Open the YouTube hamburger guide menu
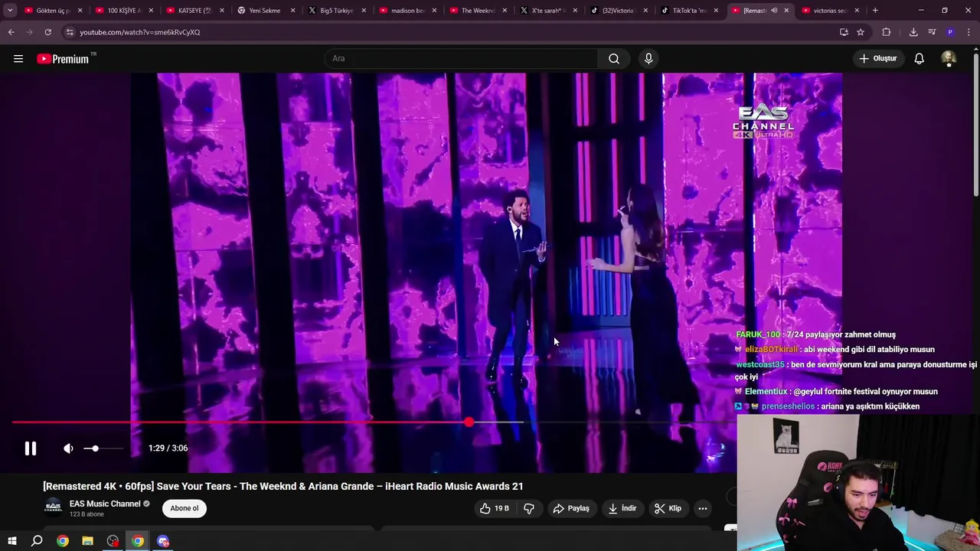 click(18, 58)
